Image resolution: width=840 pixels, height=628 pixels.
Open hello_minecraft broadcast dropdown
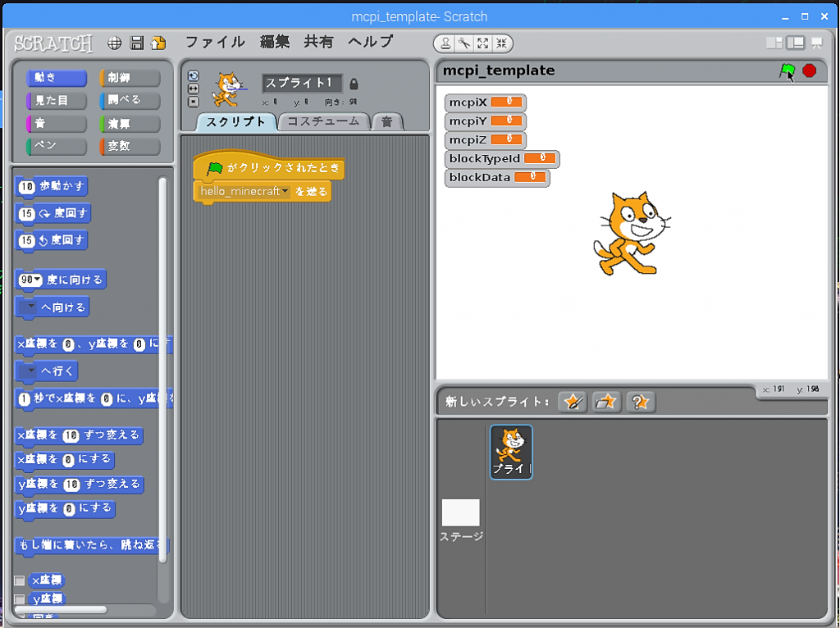click(x=285, y=192)
